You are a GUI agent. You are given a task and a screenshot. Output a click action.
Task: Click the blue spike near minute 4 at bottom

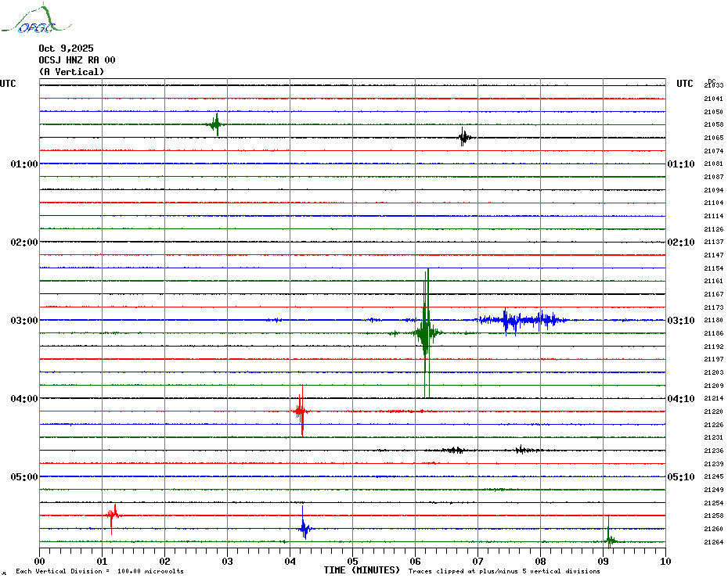tap(304, 528)
